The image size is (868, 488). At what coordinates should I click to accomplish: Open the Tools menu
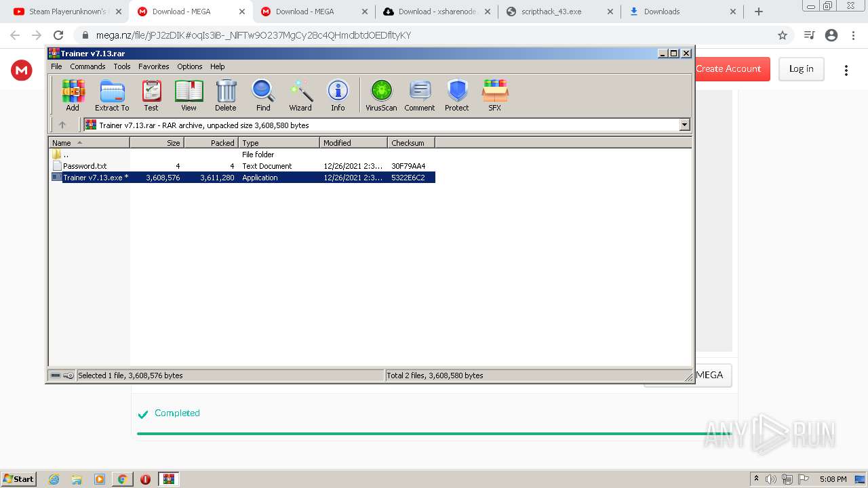pos(122,66)
